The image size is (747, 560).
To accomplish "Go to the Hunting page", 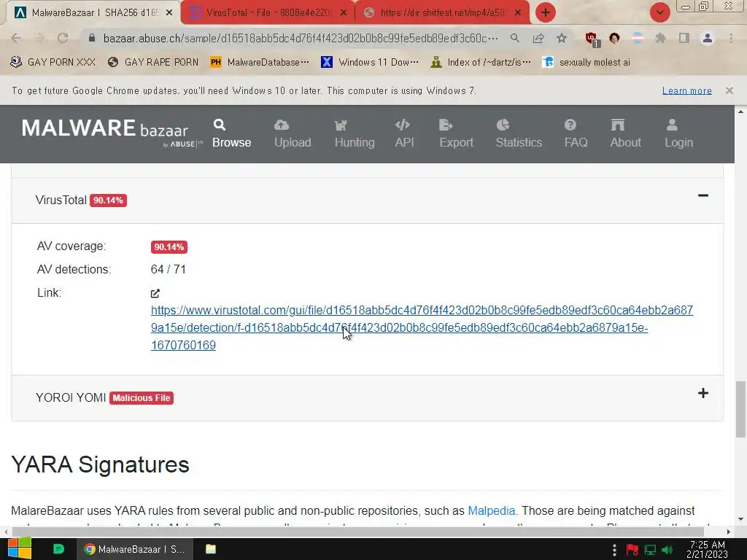I will (x=355, y=134).
